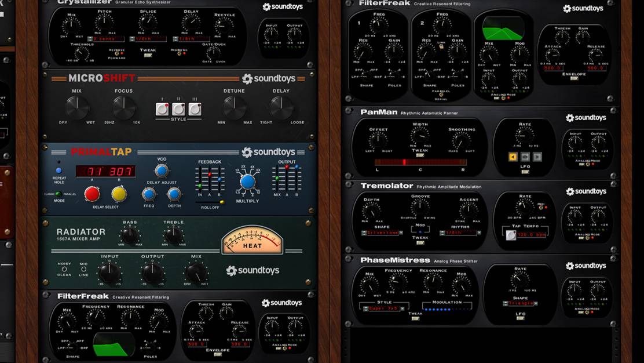Click the PrimalTap Multiply knob
The image size is (644, 363).
point(247,181)
